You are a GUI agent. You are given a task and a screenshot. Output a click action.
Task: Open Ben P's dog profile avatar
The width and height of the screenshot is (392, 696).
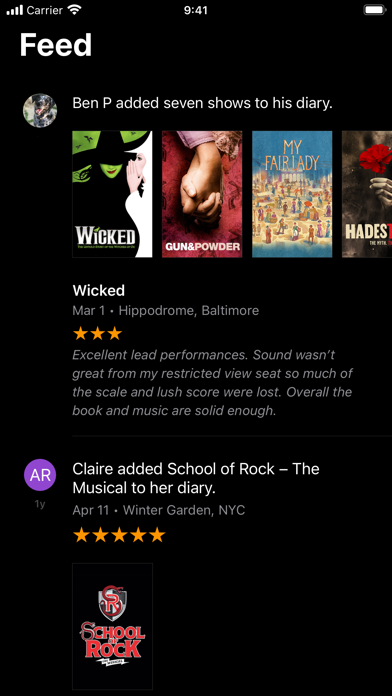pos(40,110)
